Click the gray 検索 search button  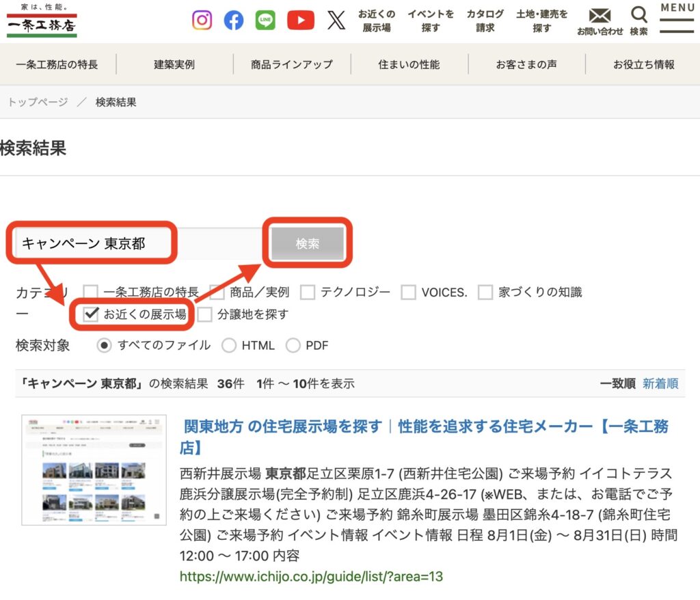point(308,244)
